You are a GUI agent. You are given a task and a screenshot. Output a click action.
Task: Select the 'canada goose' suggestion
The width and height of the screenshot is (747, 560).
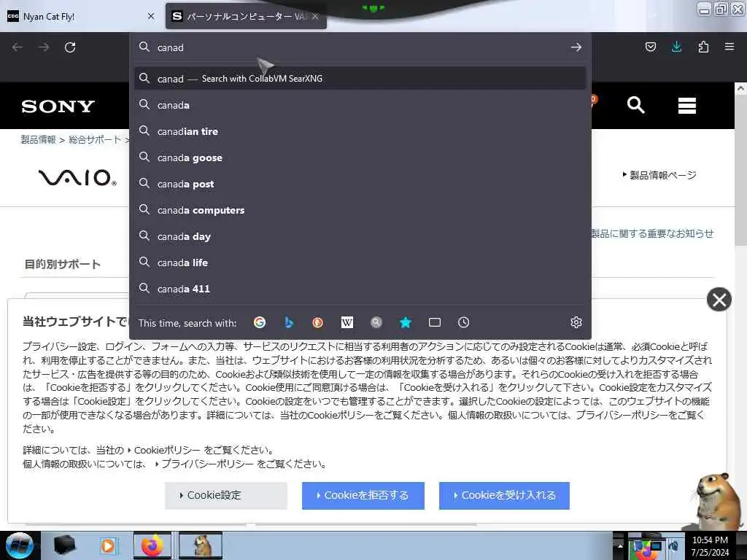360,157
